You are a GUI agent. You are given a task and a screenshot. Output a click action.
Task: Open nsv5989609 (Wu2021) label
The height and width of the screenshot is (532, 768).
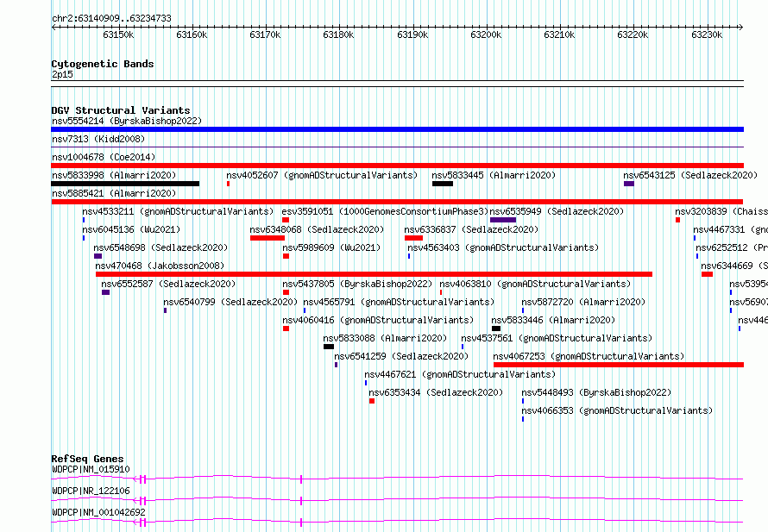click(x=331, y=247)
